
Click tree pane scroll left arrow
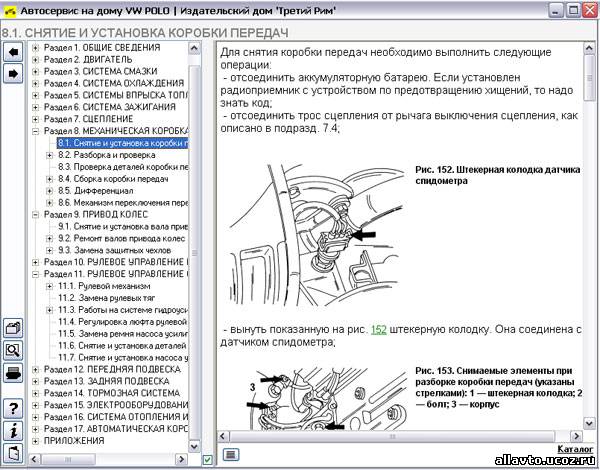click(x=34, y=459)
